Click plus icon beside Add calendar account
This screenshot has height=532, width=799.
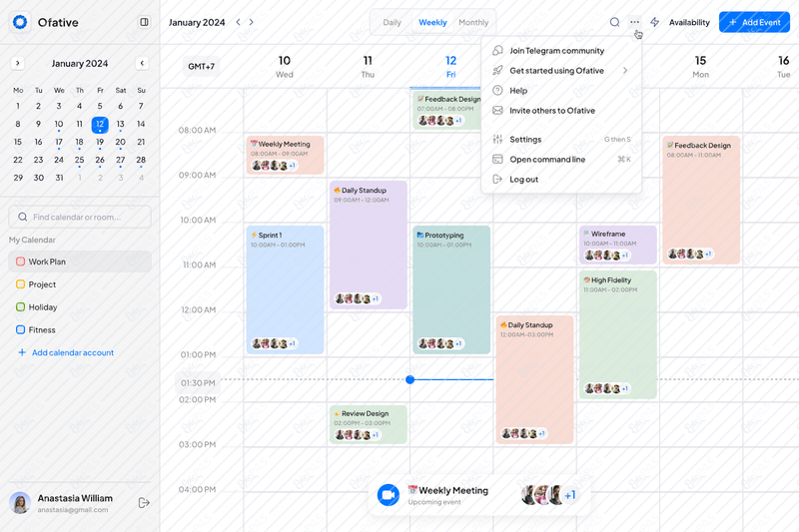pos(22,352)
